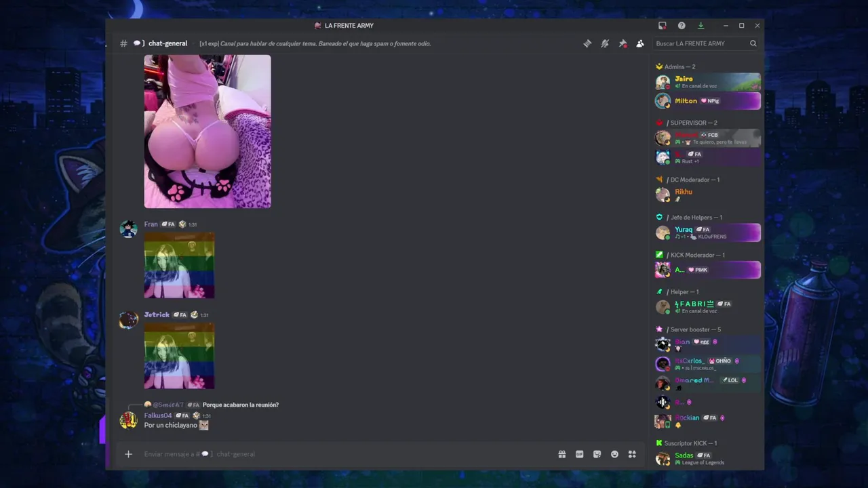Toggle the member list visibility icon
This screenshot has width=868, height=488.
point(640,43)
